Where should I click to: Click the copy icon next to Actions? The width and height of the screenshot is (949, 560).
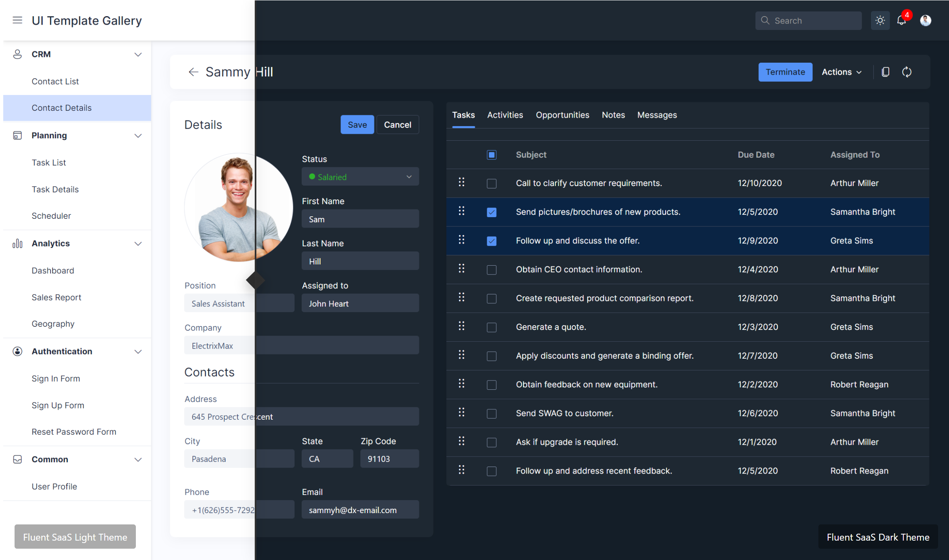[x=886, y=72]
